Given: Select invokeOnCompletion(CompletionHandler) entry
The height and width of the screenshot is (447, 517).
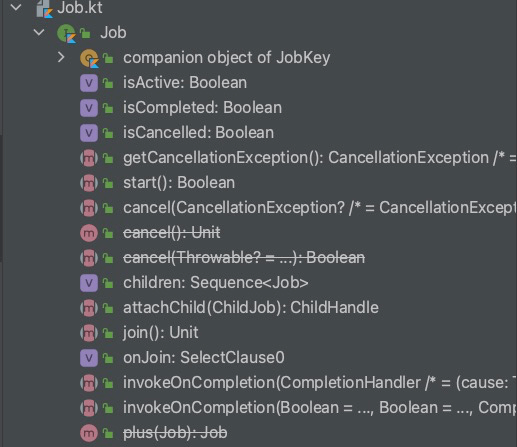Looking at the screenshot, I should [x=320, y=383].
